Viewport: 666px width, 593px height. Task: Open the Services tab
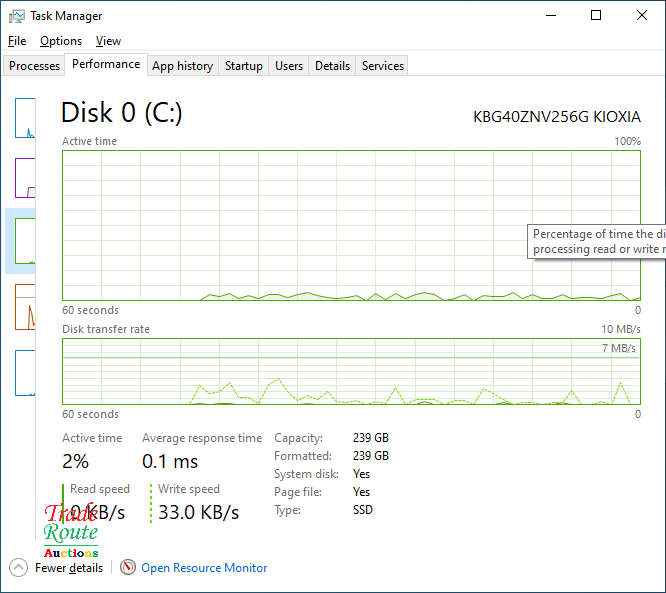pyautogui.click(x=383, y=66)
